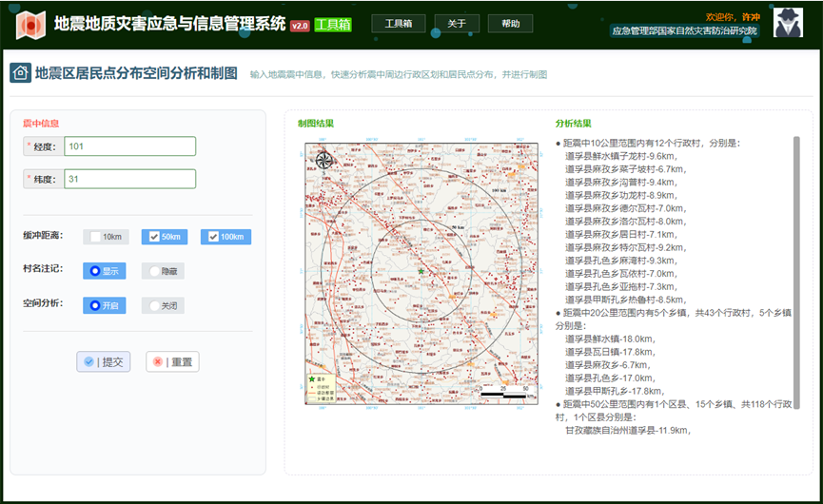Click the house icon beside page title
823x504 pixels.
coord(21,73)
